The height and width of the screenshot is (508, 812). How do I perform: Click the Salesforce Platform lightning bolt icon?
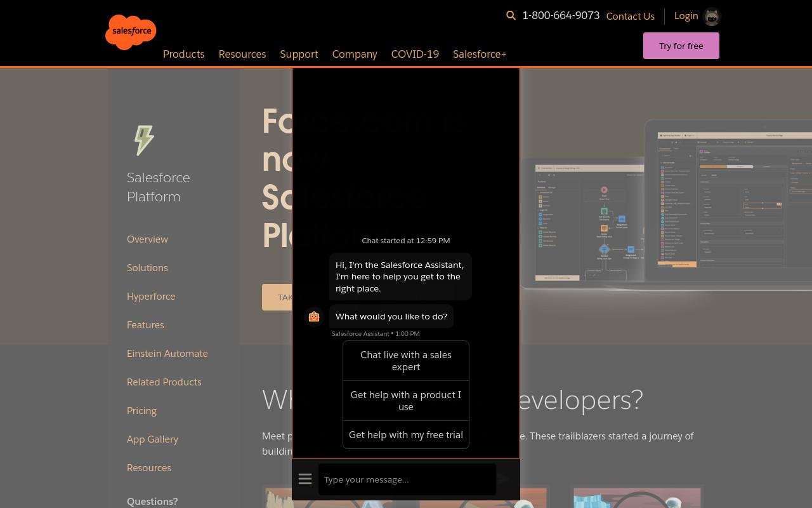click(144, 140)
